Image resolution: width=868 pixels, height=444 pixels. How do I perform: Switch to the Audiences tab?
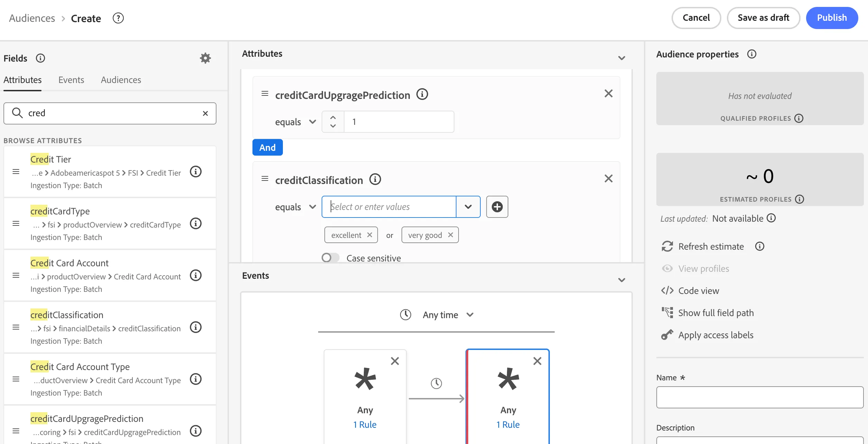point(121,80)
